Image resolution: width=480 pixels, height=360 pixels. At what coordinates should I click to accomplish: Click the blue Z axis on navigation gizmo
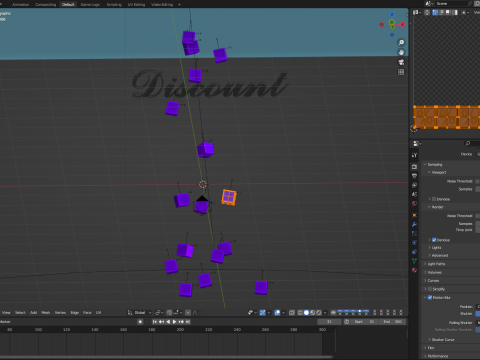(x=392, y=14)
